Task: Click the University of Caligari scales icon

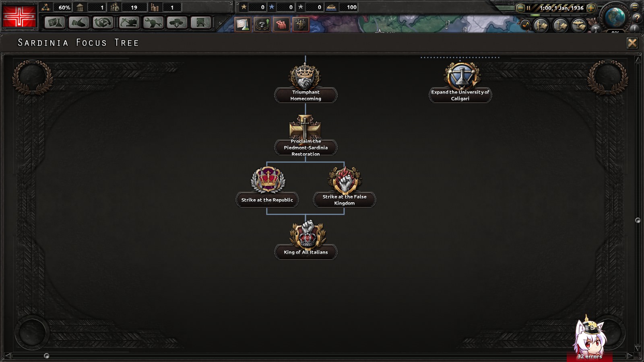Action: pos(461,76)
